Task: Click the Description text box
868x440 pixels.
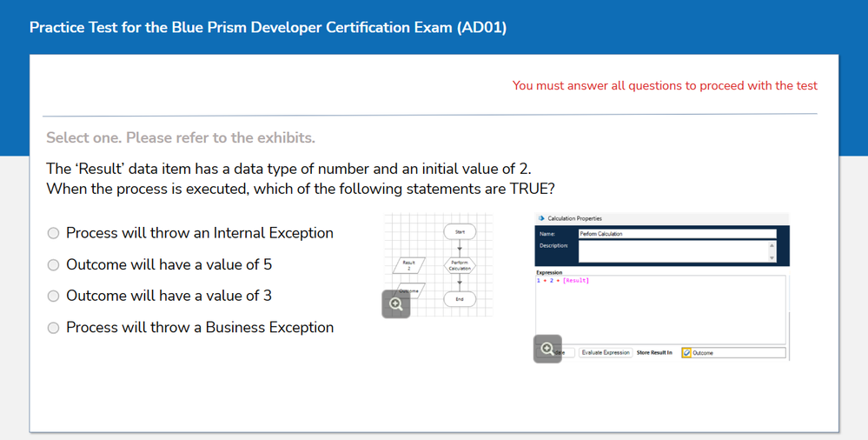Action: [673, 251]
